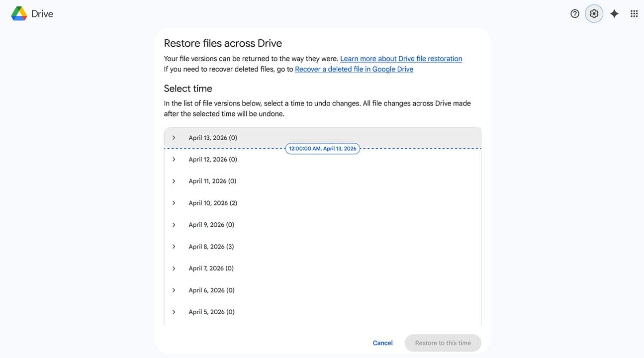
Task: Expand the April 11, 2026 entry
Action: pyautogui.click(x=174, y=180)
